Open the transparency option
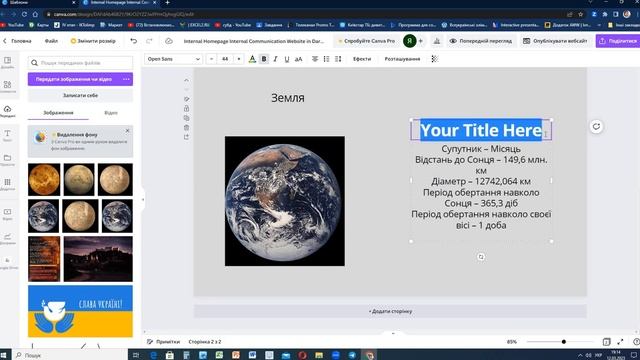 [x=435, y=59]
